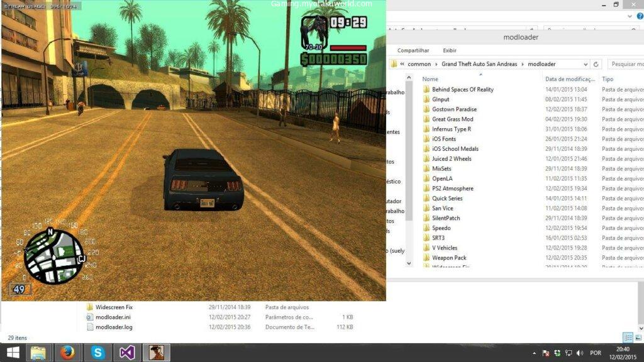Open the Start menu on the taskbar
The width and height of the screenshot is (644, 362).
click(x=13, y=353)
